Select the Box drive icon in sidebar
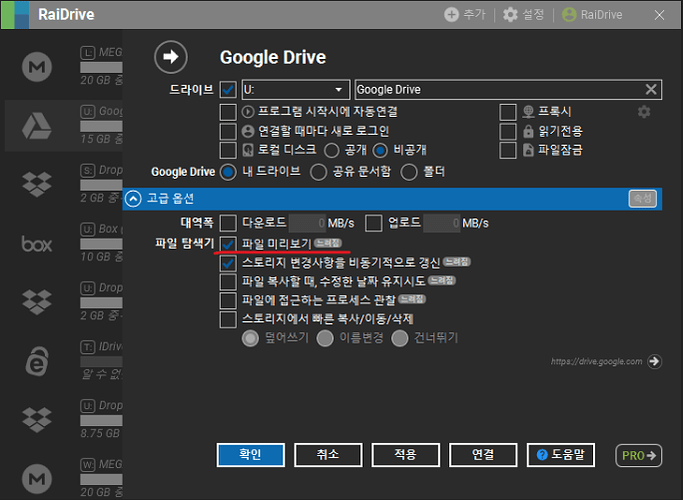683x500 pixels. pyautogui.click(x=37, y=243)
